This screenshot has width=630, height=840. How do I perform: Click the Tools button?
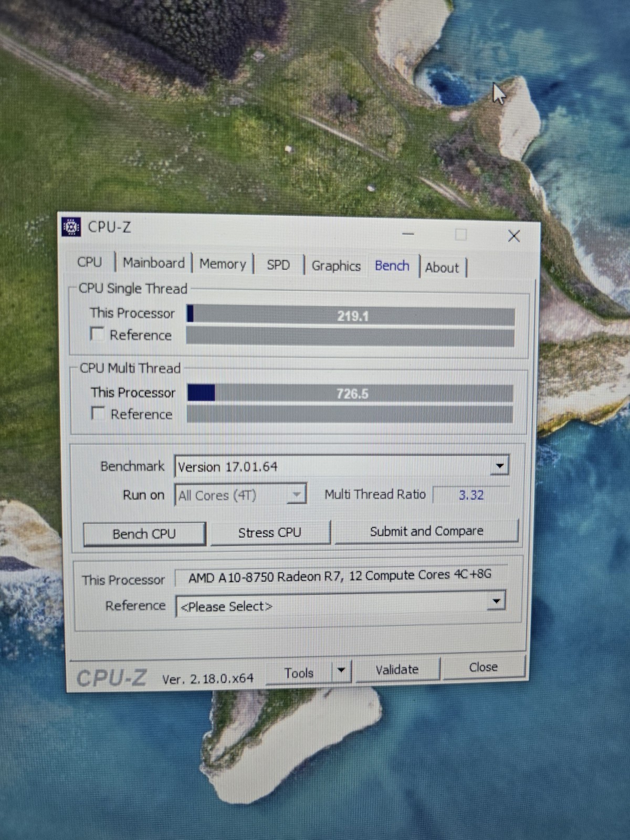(x=299, y=673)
